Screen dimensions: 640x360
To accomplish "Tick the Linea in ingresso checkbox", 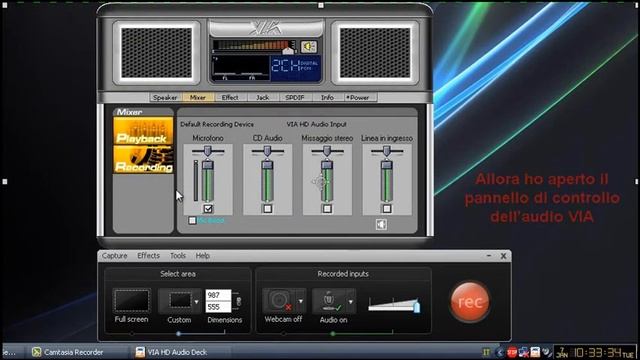I will [x=387, y=209].
